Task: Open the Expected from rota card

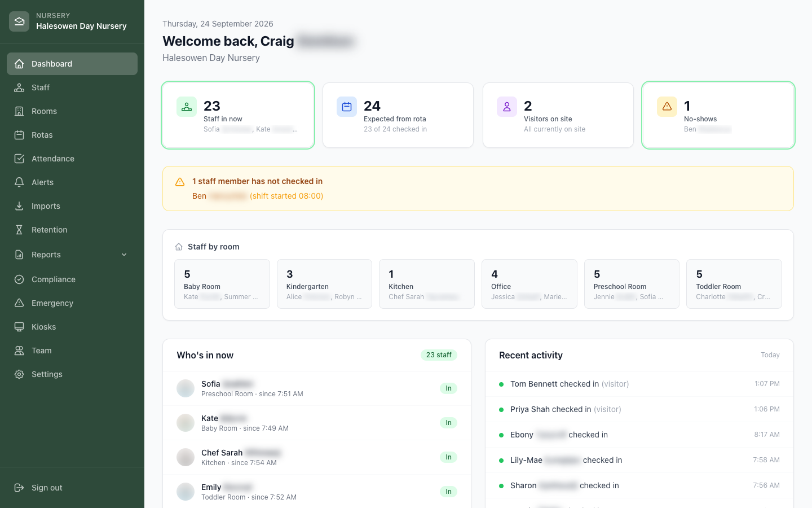Action: (398, 115)
